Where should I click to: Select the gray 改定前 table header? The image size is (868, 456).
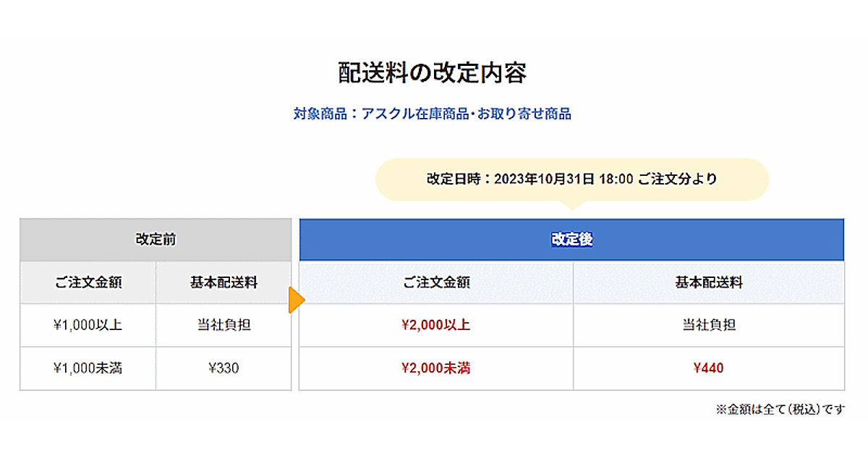pyautogui.click(x=156, y=240)
